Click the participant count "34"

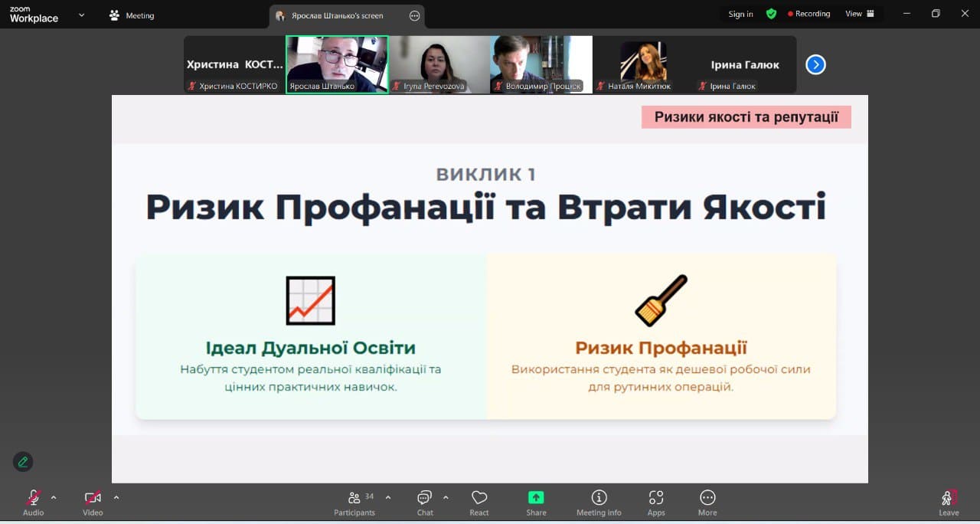click(x=370, y=496)
